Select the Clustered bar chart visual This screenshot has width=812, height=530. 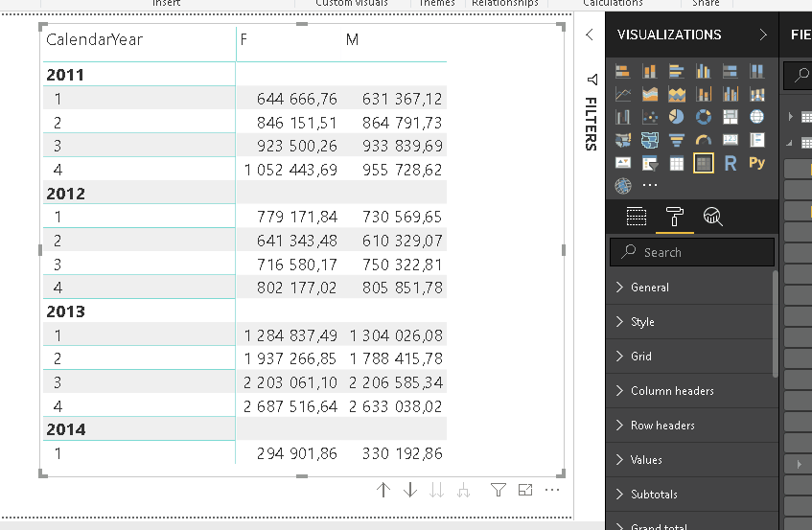pos(676,71)
